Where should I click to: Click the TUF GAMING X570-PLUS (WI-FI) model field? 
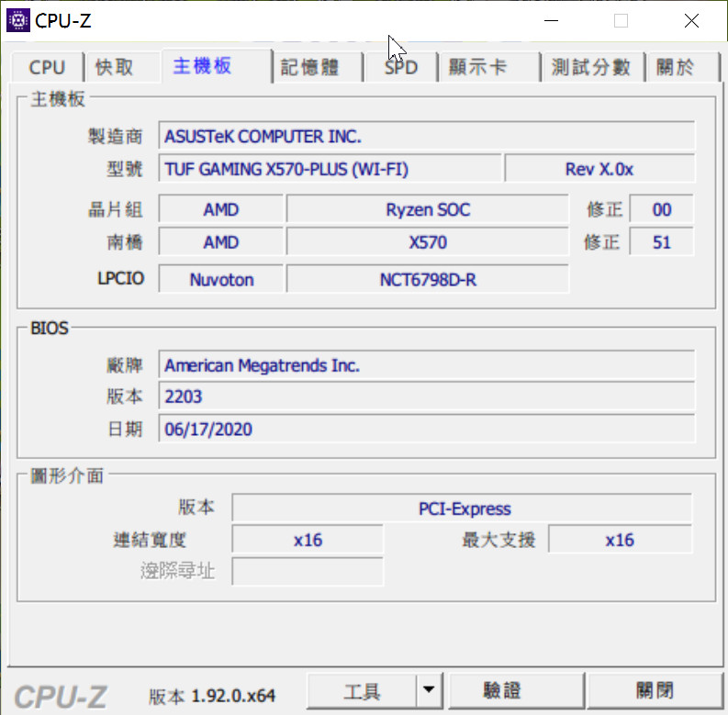coord(330,169)
